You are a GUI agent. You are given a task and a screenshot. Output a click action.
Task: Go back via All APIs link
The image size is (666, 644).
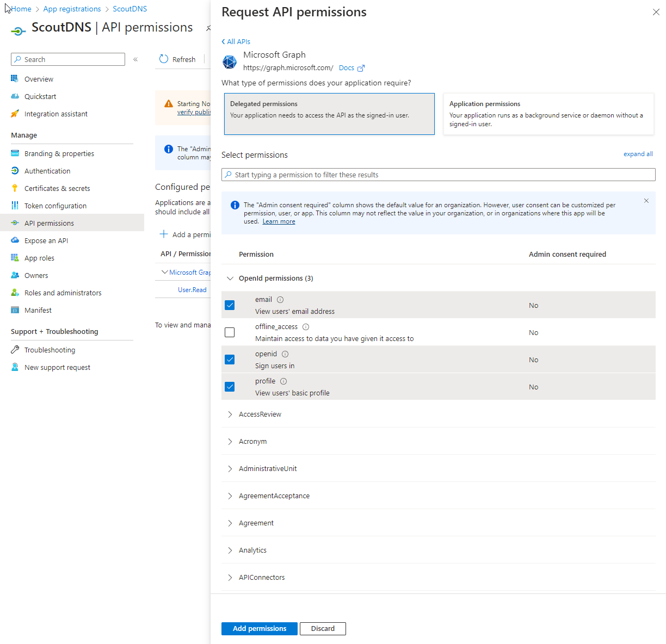(236, 41)
